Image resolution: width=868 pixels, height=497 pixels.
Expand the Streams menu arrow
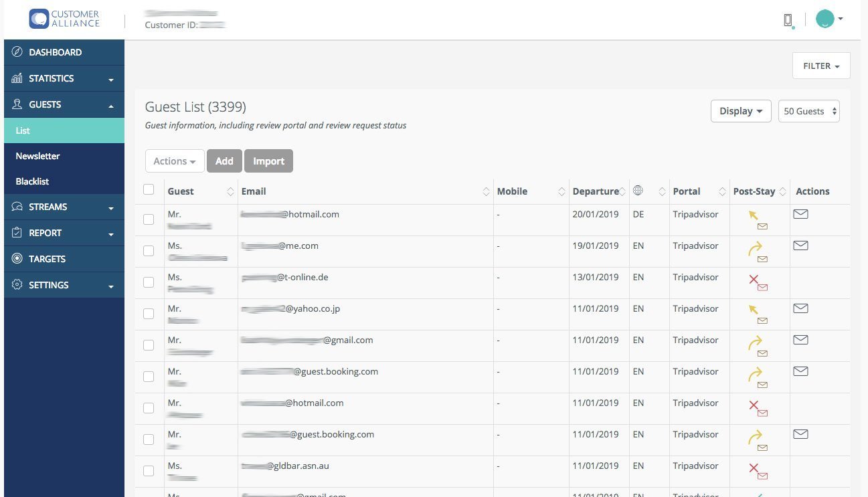111,208
